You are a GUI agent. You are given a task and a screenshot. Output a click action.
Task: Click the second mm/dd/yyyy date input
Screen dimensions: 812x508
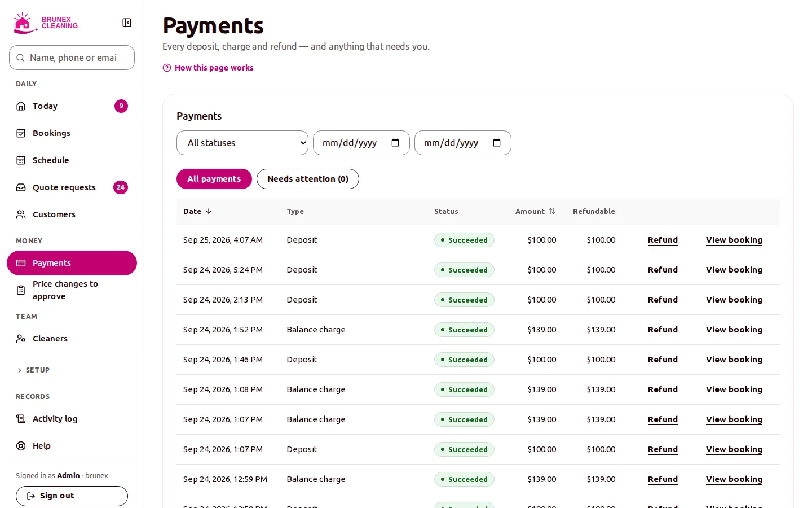pos(463,143)
